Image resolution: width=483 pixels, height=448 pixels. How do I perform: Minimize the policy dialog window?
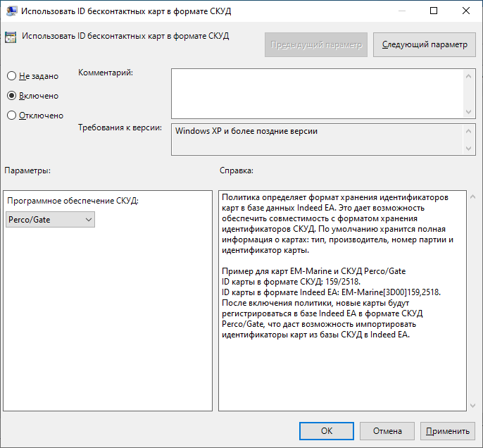(x=401, y=11)
